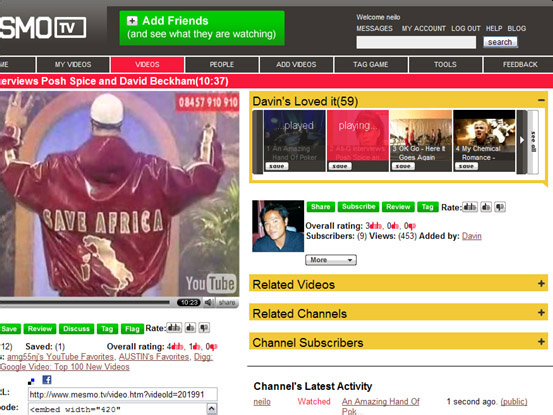Seek using the video progress bar
Image resolution: width=553 pixels, height=415 pixels.
[85, 302]
